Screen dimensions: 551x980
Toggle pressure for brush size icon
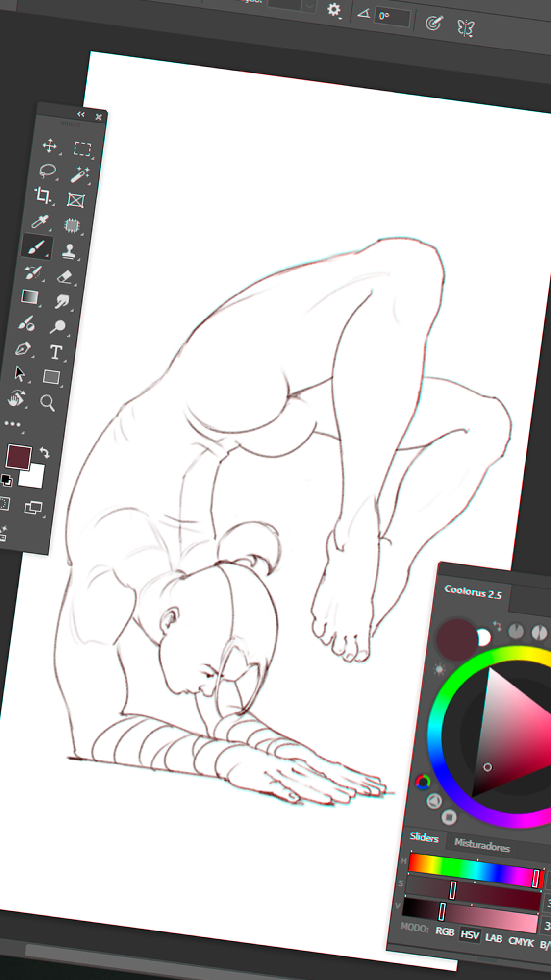tap(433, 23)
